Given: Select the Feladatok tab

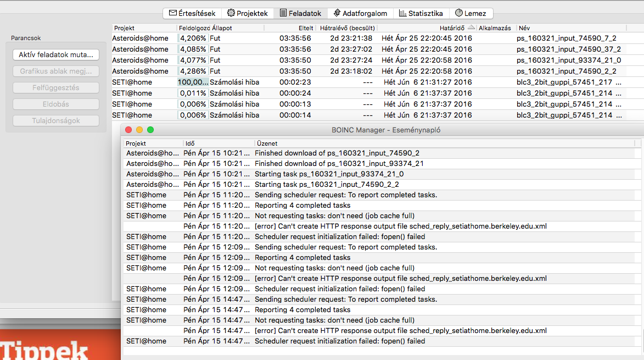Looking at the screenshot, I should 301,13.
